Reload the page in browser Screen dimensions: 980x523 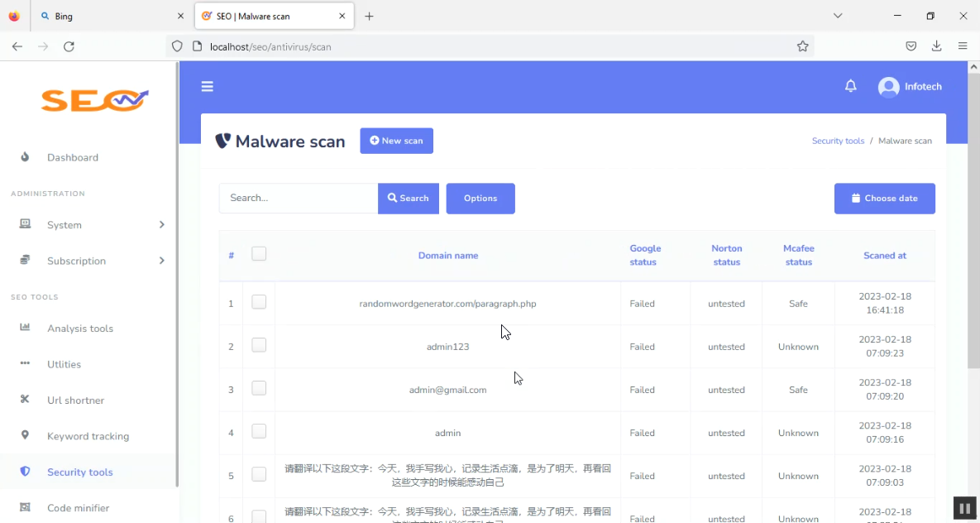(x=69, y=46)
